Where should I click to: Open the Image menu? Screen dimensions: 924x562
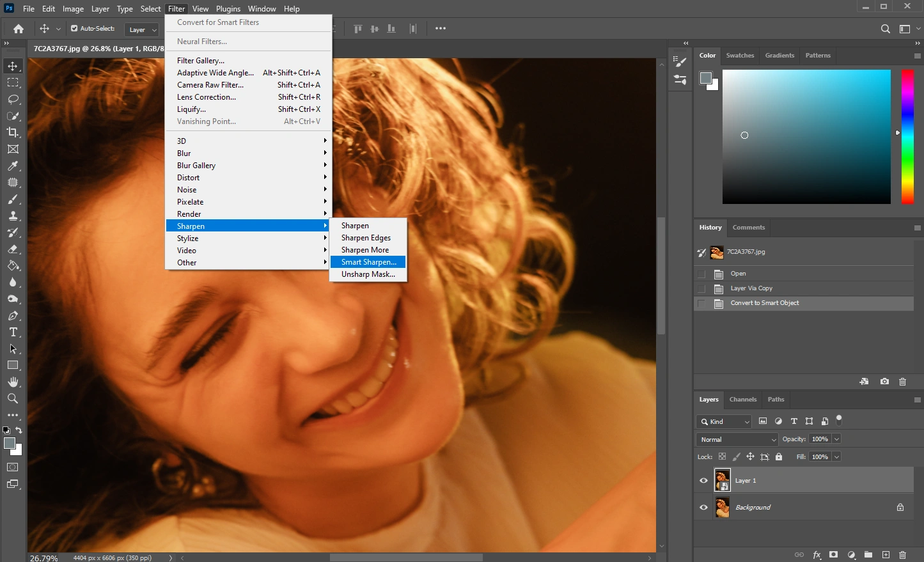[x=73, y=9]
